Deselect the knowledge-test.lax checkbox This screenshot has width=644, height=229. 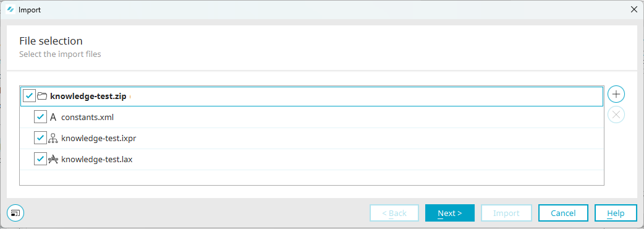click(x=40, y=160)
